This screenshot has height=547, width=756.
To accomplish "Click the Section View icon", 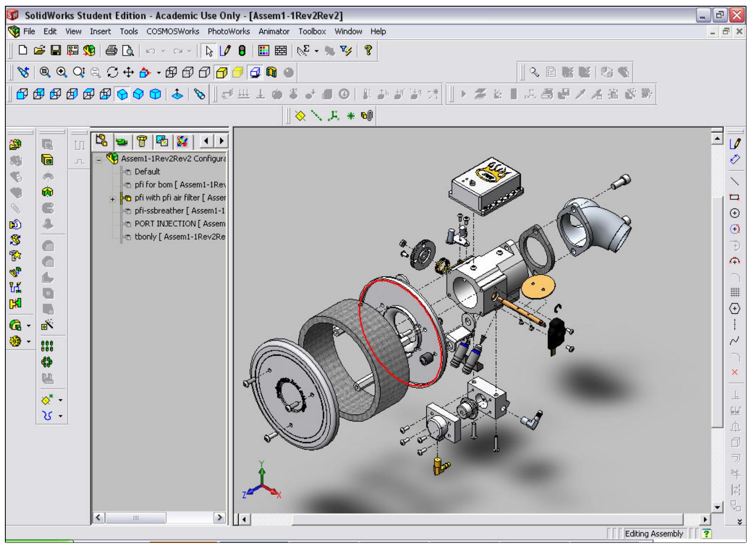I will click(272, 73).
